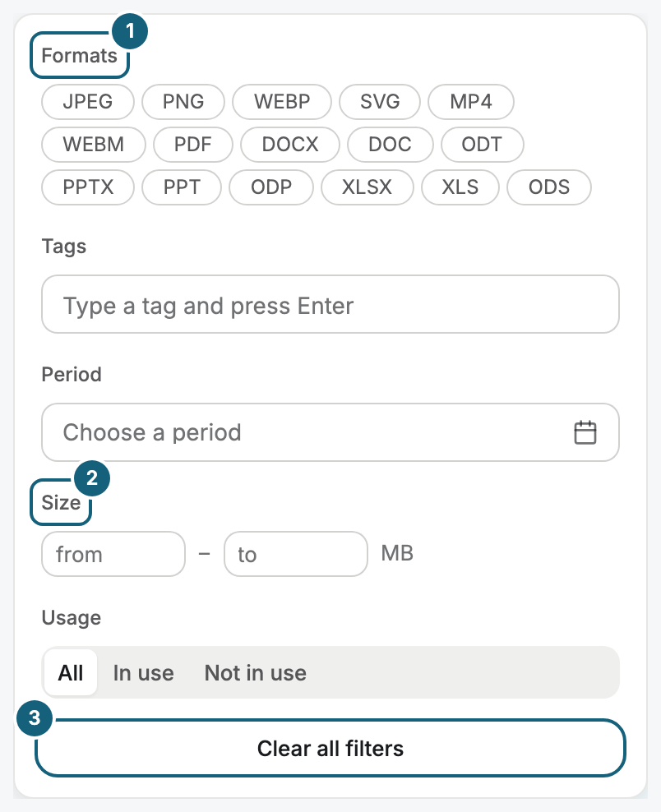Toggle the DOC format filter

click(x=390, y=145)
